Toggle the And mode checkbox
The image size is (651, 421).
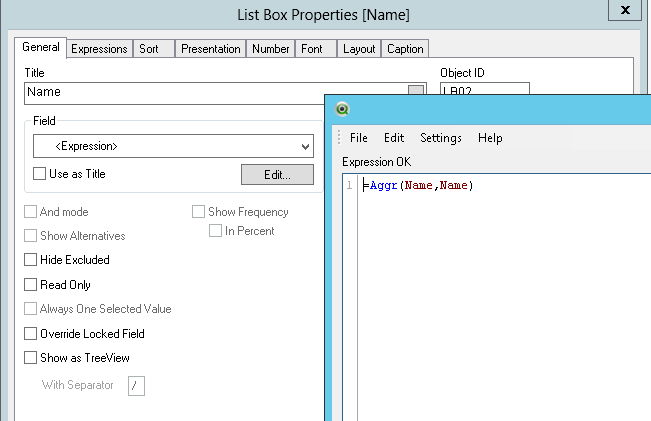[30, 212]
